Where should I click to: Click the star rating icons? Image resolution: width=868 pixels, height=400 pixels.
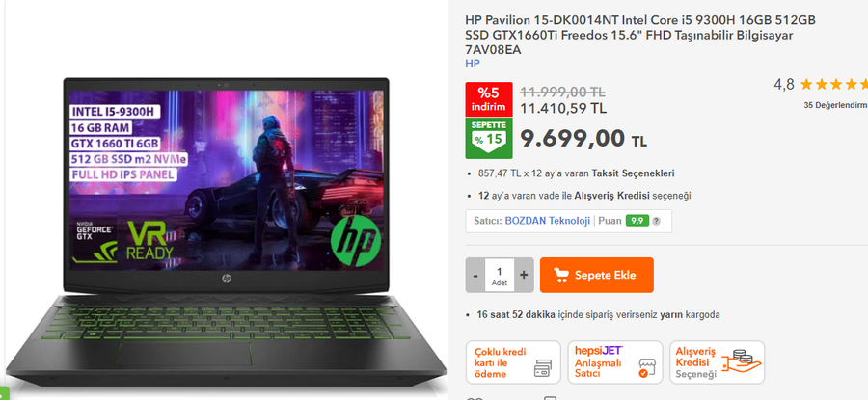[833, 85]
